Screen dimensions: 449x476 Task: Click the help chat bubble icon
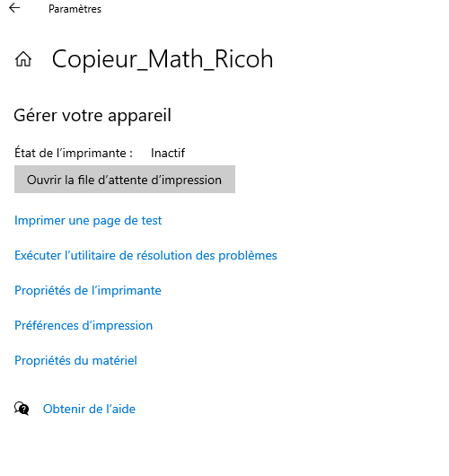pyautogui.click(x=22, y=409)
